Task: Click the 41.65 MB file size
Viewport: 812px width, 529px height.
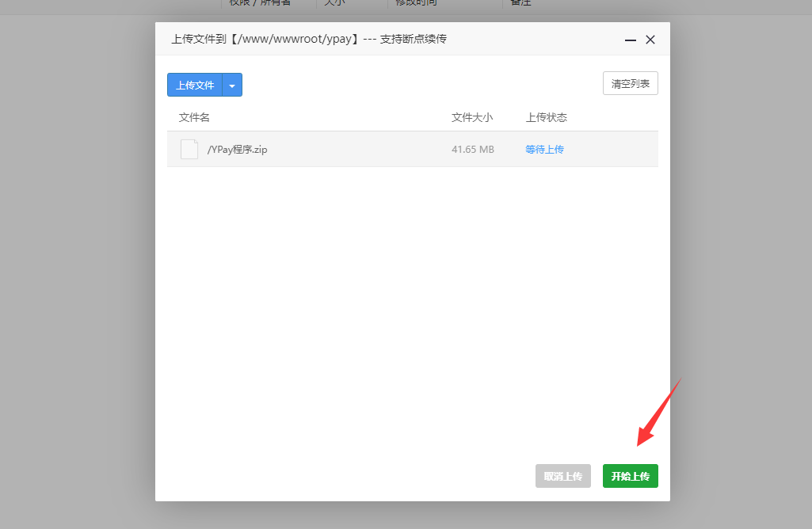Action: 472,149
